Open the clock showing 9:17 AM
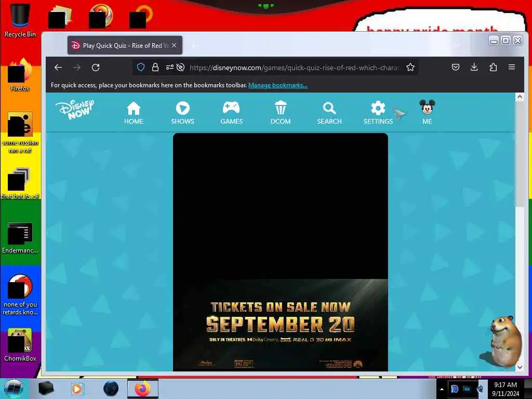 click(506, 389)
